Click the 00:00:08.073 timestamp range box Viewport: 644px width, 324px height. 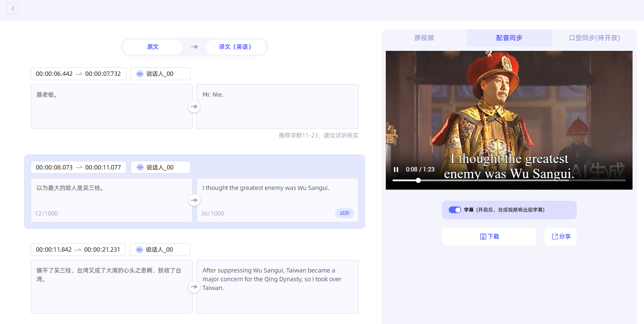(x=78, y=167)
